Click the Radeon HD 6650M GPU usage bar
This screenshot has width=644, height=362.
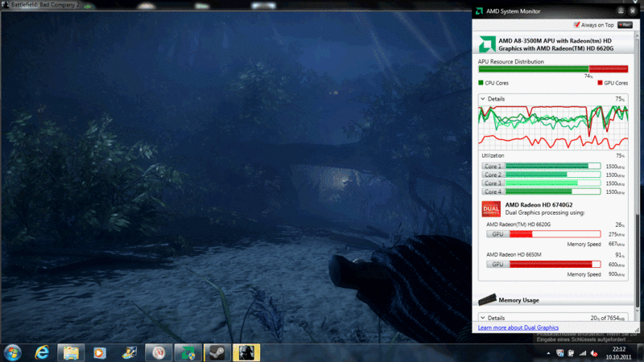point(555,265)
